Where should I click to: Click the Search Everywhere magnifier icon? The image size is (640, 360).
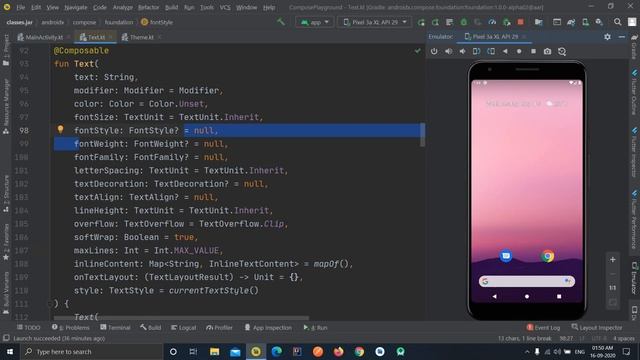point(618,22)
